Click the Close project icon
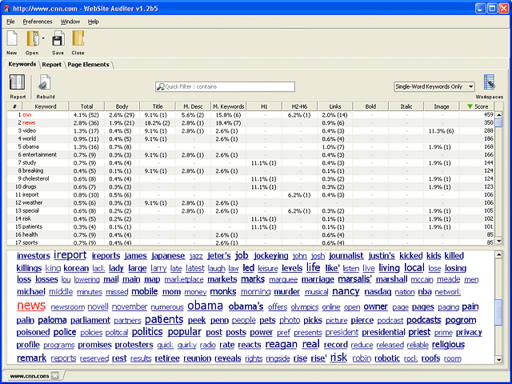 tap(78, 39)
